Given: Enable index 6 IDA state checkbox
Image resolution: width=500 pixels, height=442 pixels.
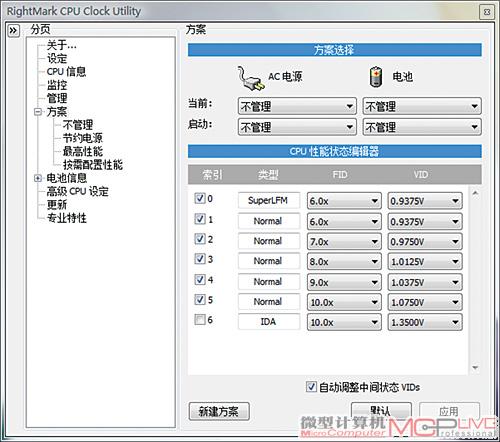Looking at the screenshot, I should [199, 320].
